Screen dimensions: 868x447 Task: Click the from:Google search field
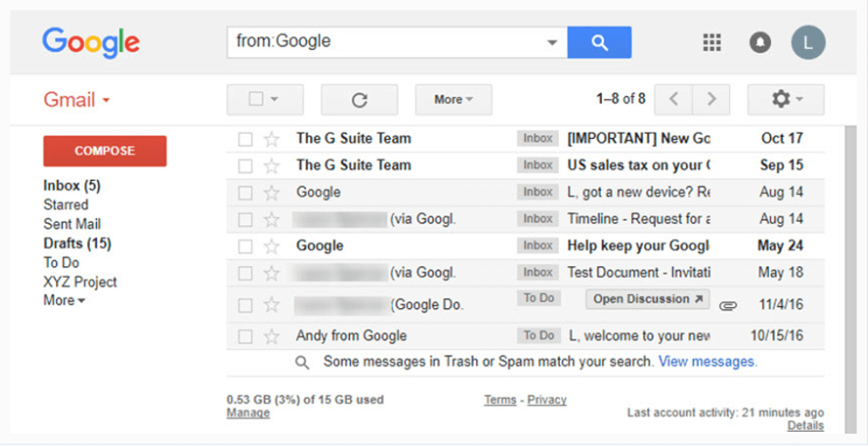(x=397, y=42)
